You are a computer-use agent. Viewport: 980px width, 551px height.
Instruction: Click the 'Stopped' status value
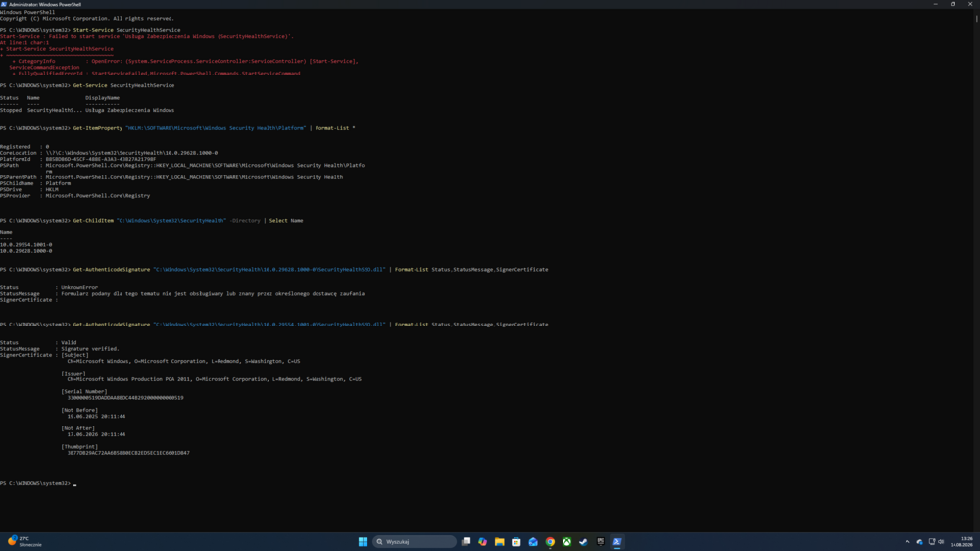[11, 110]
